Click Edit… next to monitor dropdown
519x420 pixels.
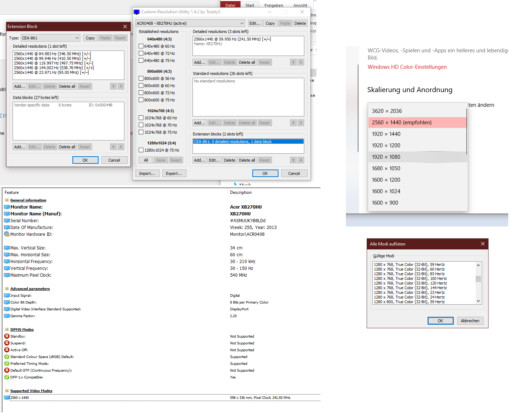[x=255, y=23]
